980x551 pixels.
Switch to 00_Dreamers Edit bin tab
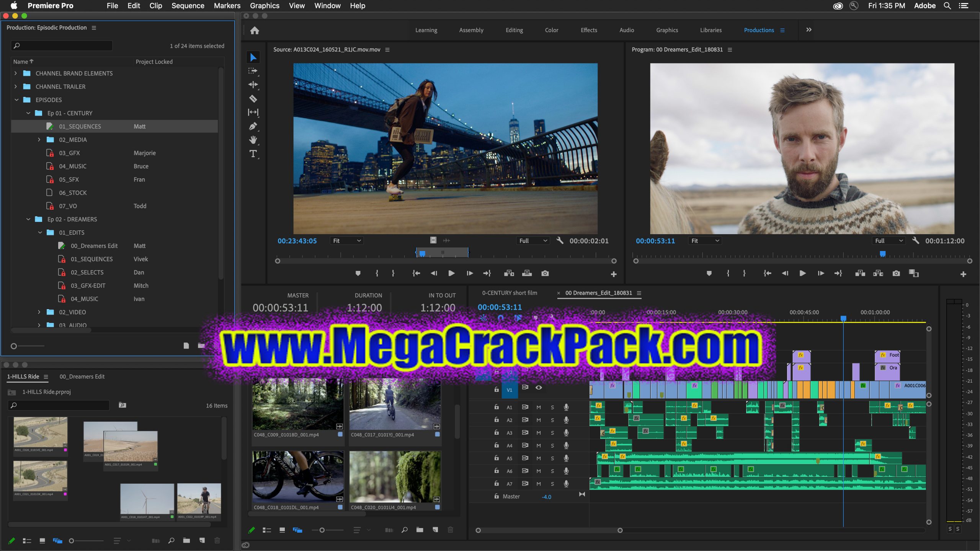click(82, 377)
